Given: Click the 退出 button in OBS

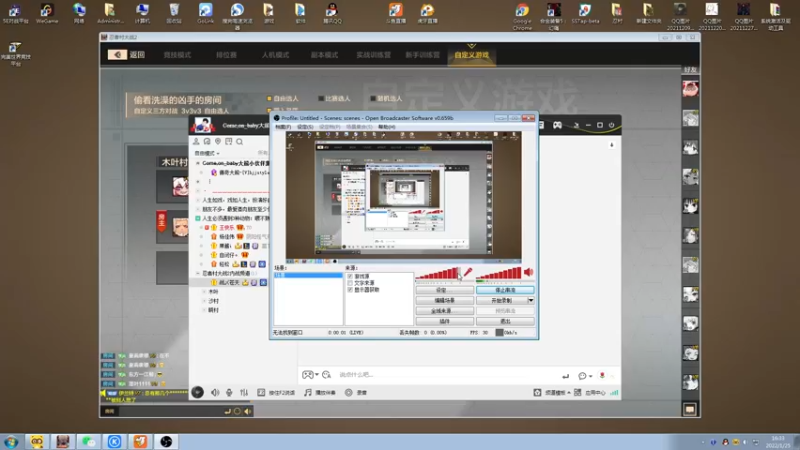Looking at the screenshot, I should tap(505, 321).
